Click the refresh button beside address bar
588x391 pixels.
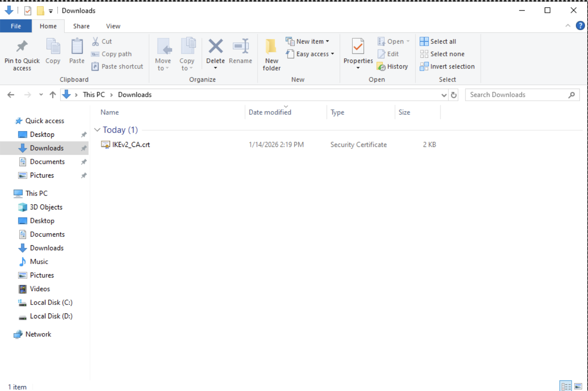point(454,95)
